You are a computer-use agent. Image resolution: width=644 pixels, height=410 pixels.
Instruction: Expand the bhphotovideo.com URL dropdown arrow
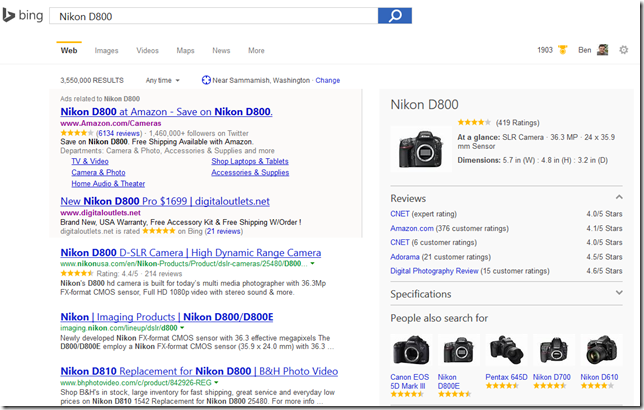(x=216, y=382)
